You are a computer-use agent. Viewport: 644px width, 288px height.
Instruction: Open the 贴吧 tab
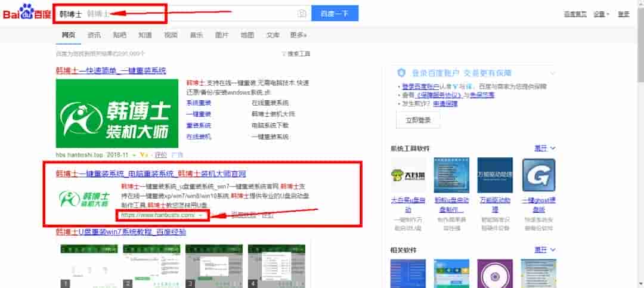point(119,35)
